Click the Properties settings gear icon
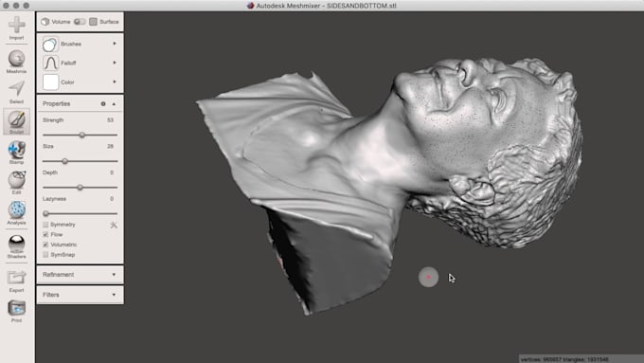The height and width of the screenshot is (363, 644). 103,104
